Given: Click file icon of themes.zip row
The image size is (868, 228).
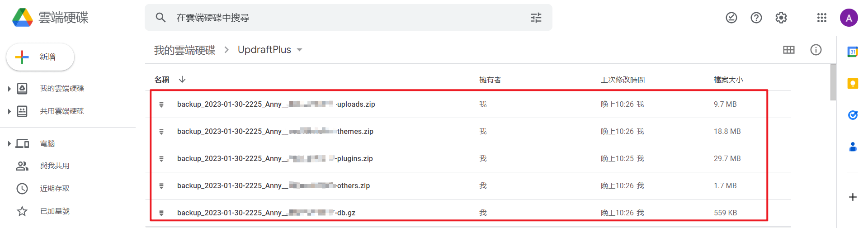Looking at the screenshot, I should 161,132.
